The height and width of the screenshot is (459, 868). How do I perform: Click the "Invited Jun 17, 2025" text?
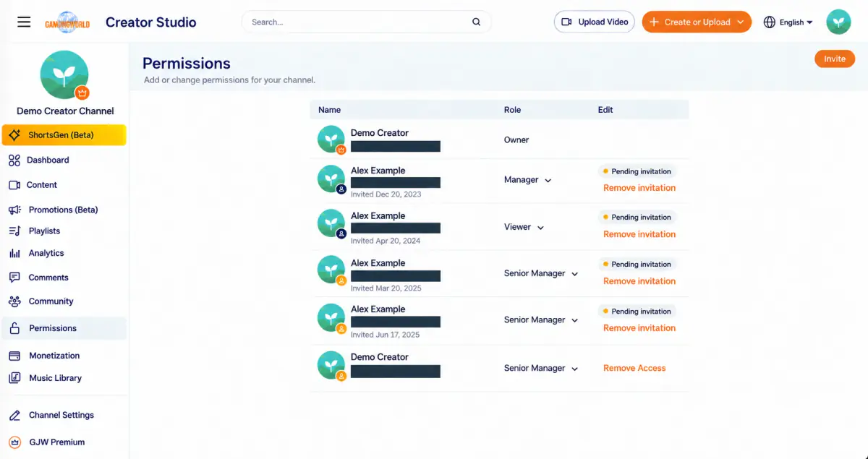tap(385, 335)
